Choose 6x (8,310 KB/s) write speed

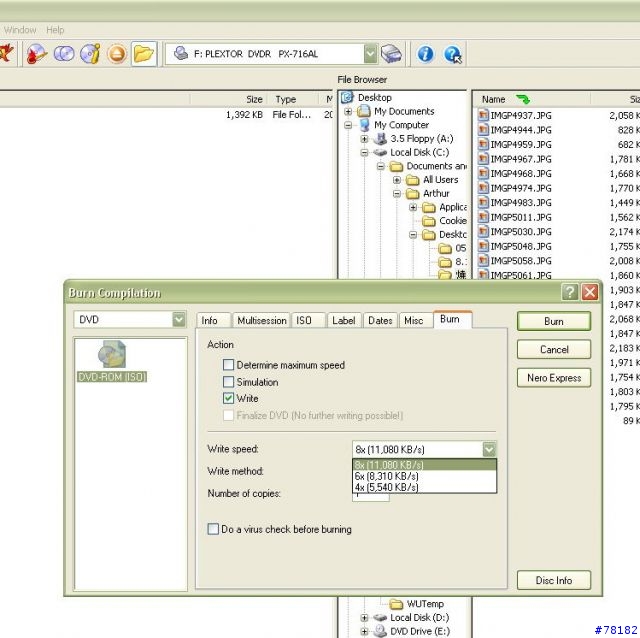click(424, 476)
